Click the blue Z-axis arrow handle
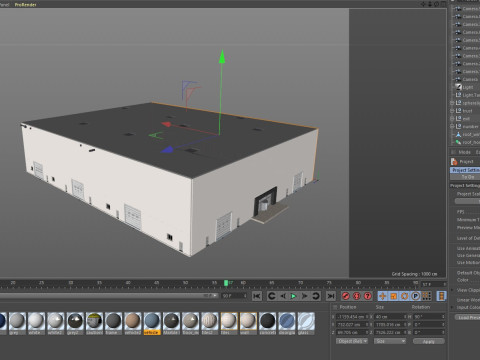This screenshot has height=360, width=480. pos(167,150)
